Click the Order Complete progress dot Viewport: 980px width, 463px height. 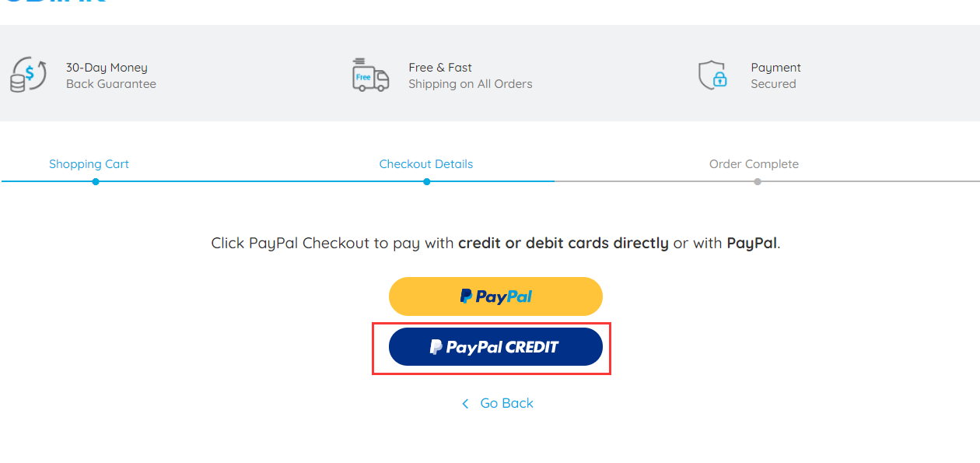[758, 181]
